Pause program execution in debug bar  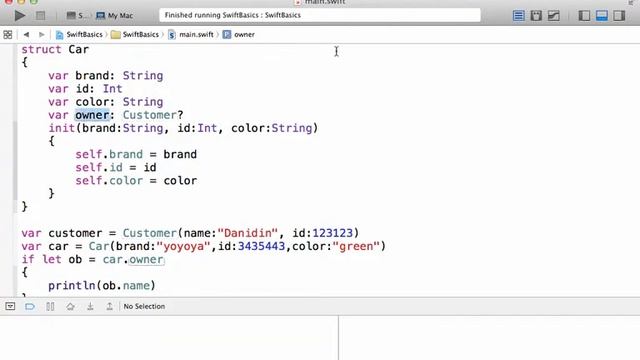[50, 306]
